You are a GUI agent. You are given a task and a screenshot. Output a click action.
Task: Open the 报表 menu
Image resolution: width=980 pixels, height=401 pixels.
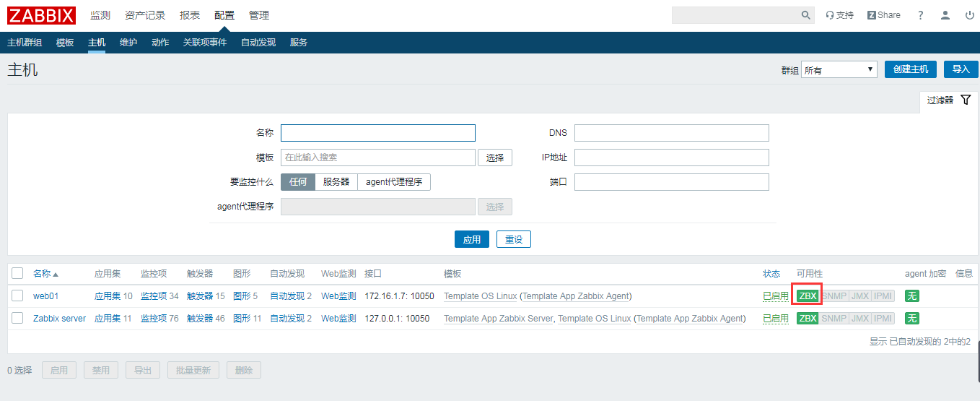(190, 15)
